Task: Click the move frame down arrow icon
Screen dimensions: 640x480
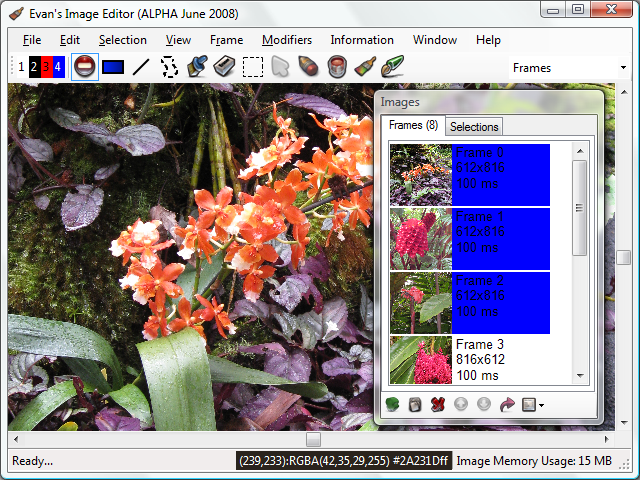Action: (484, 404)
